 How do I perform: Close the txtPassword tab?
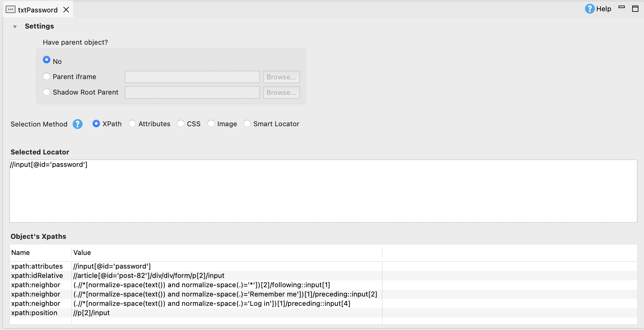point(66,10)
